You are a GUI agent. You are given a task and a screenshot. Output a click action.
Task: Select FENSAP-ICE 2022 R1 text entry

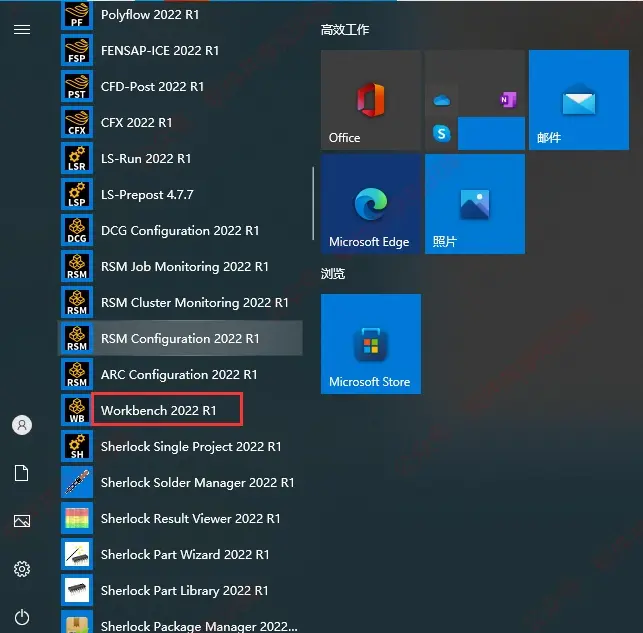[x=160, y=50]
